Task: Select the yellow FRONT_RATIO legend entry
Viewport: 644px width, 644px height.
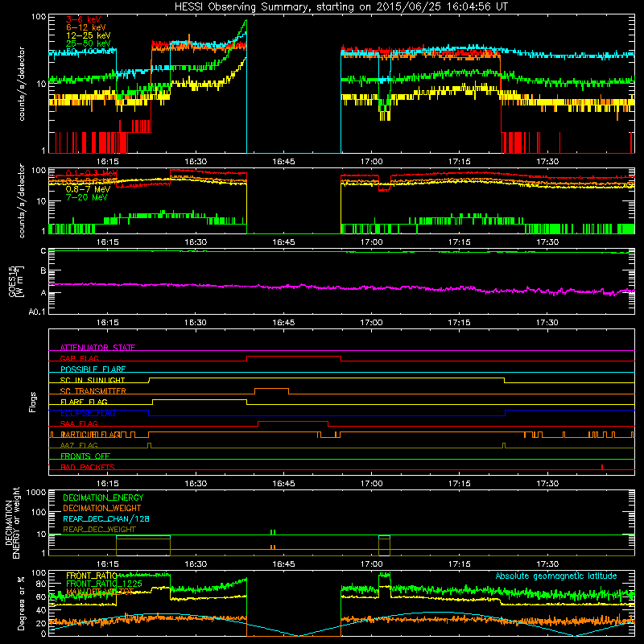Action: click(x=92, y=576)
